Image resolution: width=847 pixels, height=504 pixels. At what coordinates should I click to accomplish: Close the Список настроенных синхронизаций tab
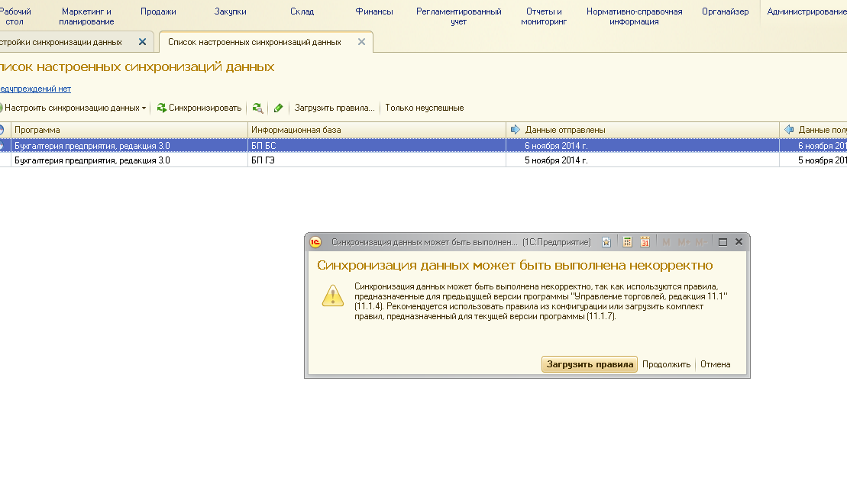361,42
